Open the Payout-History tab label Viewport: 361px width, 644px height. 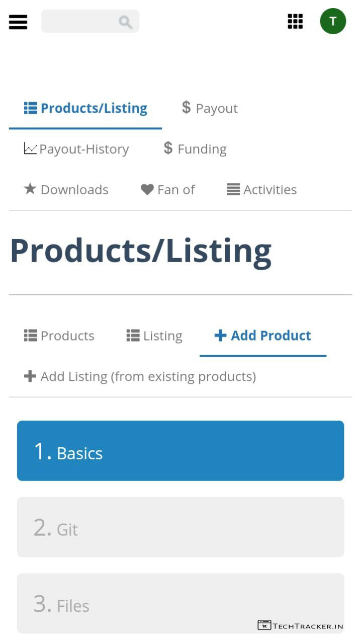84,149
